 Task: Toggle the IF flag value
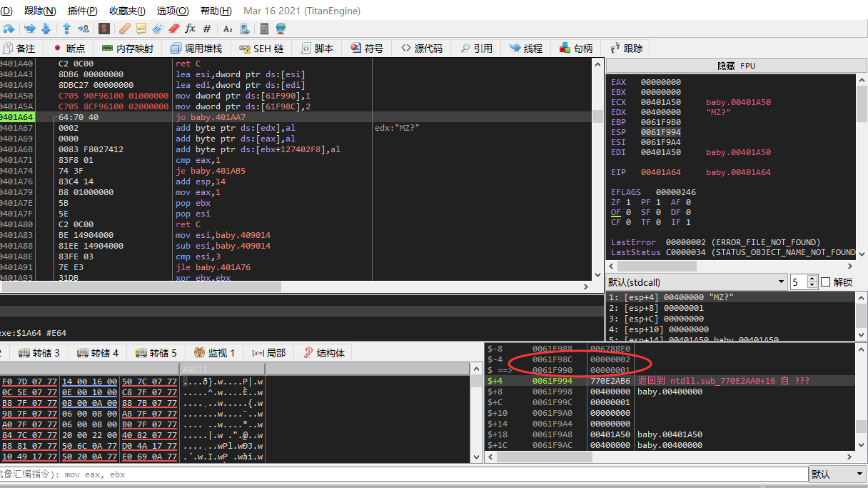688,222
